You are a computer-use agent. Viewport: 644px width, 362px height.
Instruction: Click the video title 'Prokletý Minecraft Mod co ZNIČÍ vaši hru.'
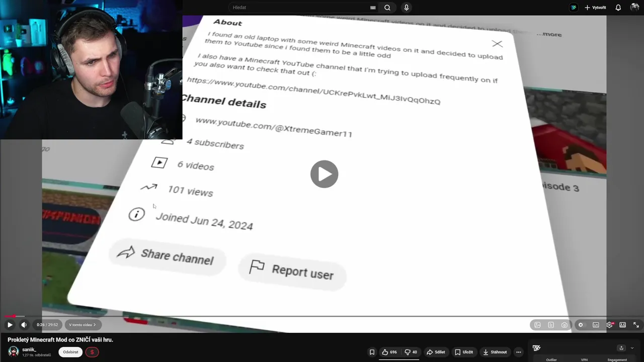[60, 340]
